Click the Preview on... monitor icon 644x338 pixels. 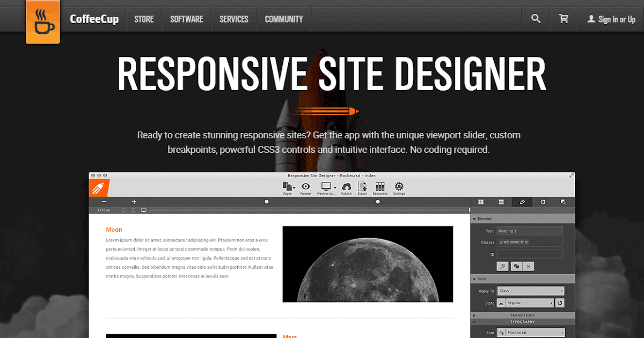coord(326,187)
